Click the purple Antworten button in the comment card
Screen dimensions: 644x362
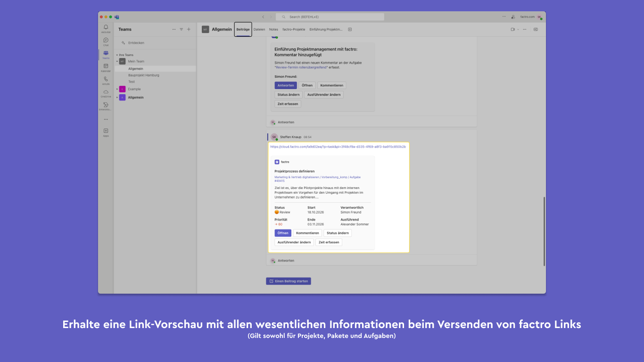coord(286,85)
